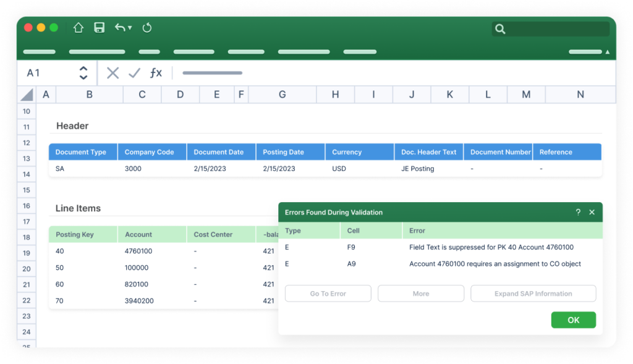633x364 pixels.
Task: Click the Redo/refresh icon
Action: pyautogui.click(x=147, y=28)
